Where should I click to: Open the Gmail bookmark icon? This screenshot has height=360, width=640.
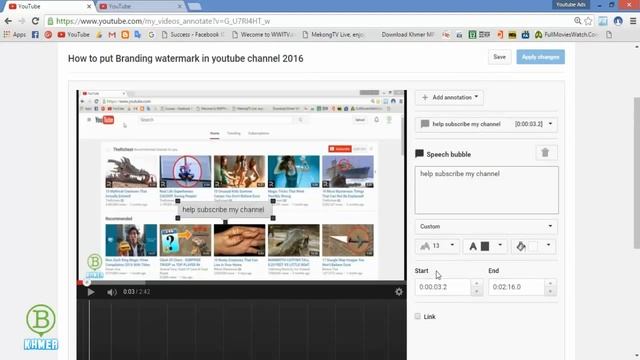coord(112,35)
